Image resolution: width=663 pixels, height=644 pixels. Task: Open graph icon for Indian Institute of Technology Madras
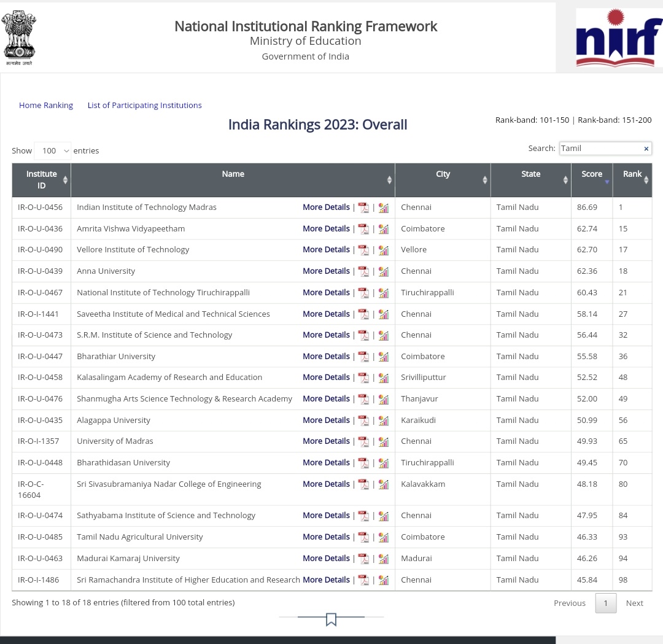[x=384, y=208]
